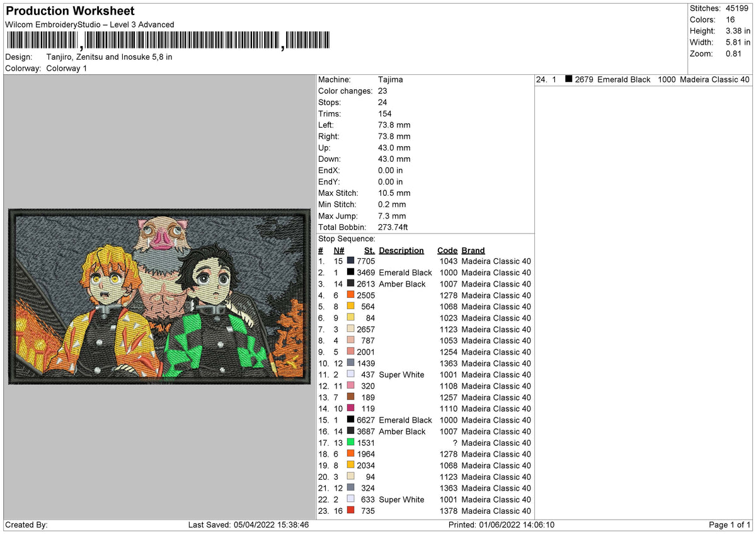Click the Brand column header
Screen dimensions: 756x534
(x=473, y=250)
